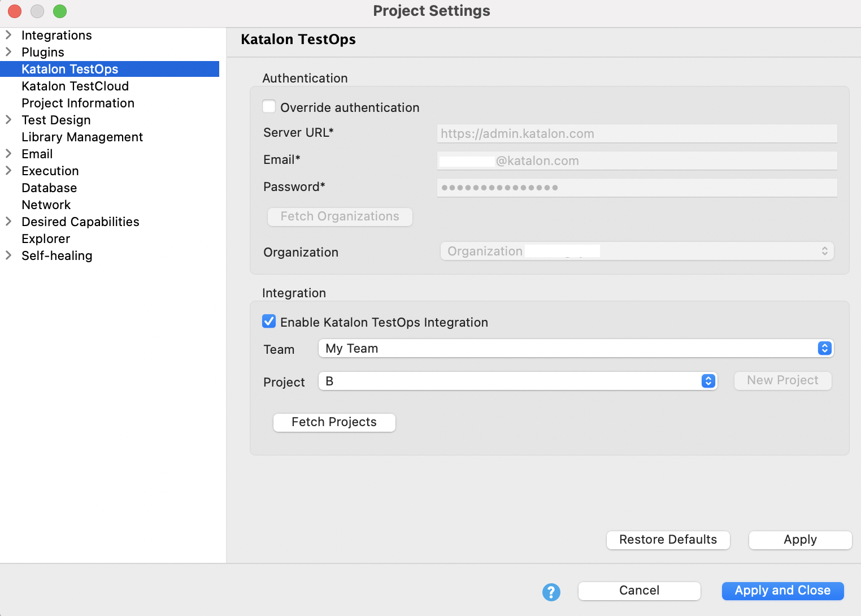The height and width of the screenshot is (616, 861).
Task: Expand the Execution settings node
Action: click(8, 171)
